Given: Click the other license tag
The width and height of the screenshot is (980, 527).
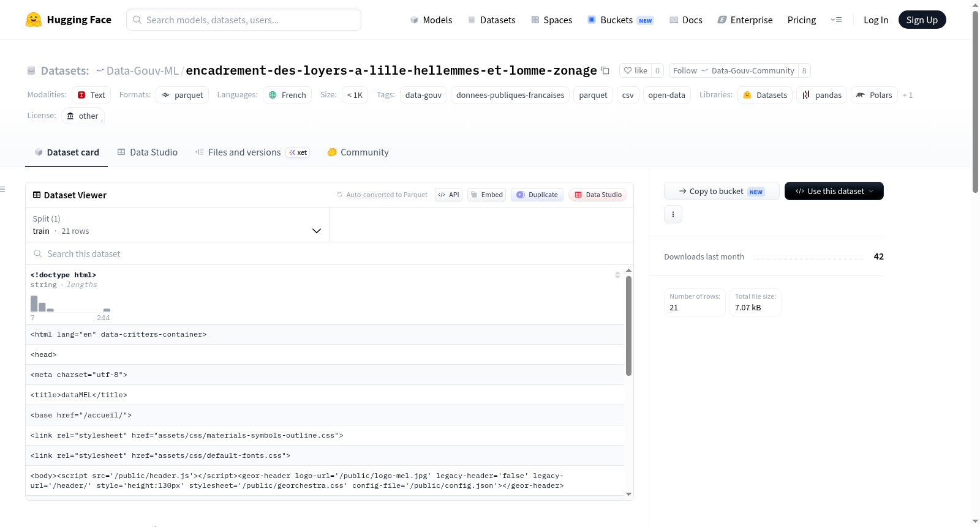Looking at the screenshot, I should tap(83, 116).
